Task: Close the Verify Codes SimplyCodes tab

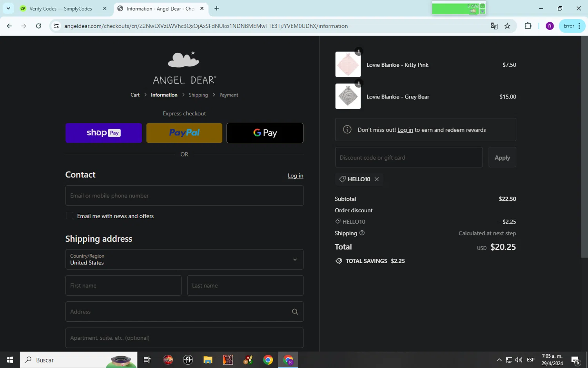Action: [105, 8]
